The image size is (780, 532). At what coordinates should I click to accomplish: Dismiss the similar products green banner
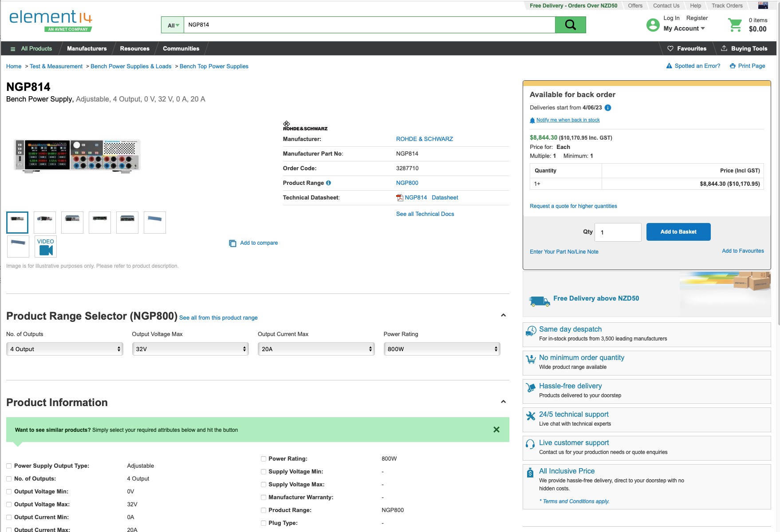[x=496, y=430]
